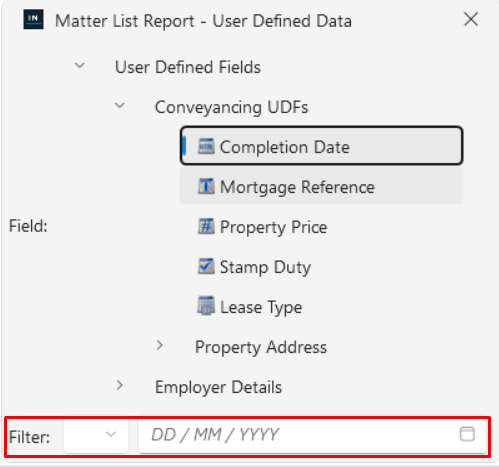
Task: Select the Mortgage Reference field
Action: click(x=322, y=186)
